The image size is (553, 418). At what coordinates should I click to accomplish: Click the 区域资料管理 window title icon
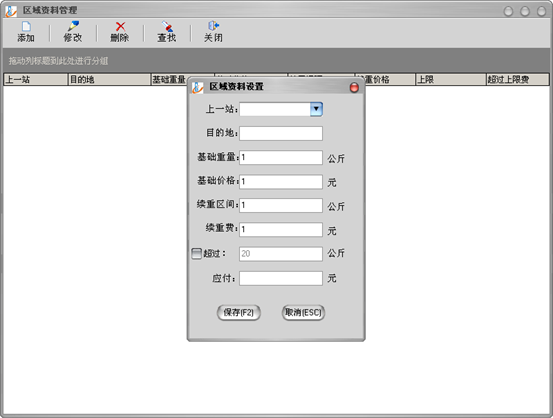click(x=11, y=11)
